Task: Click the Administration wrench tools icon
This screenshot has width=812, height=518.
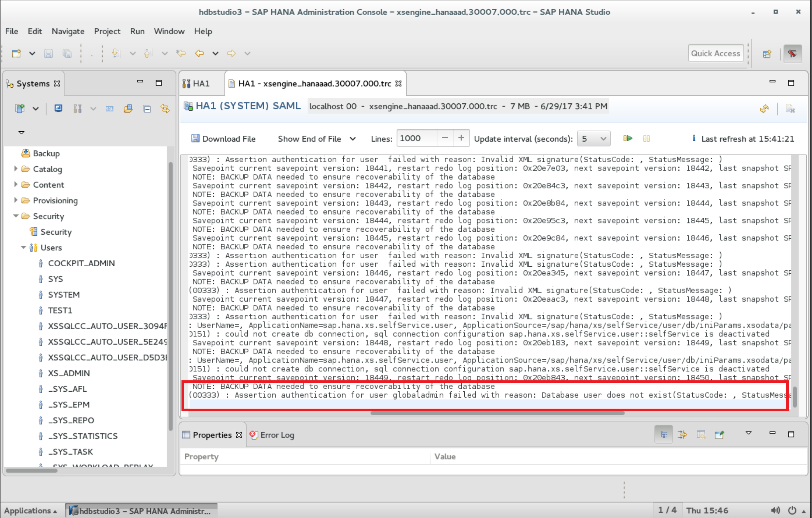Action: 77,109
